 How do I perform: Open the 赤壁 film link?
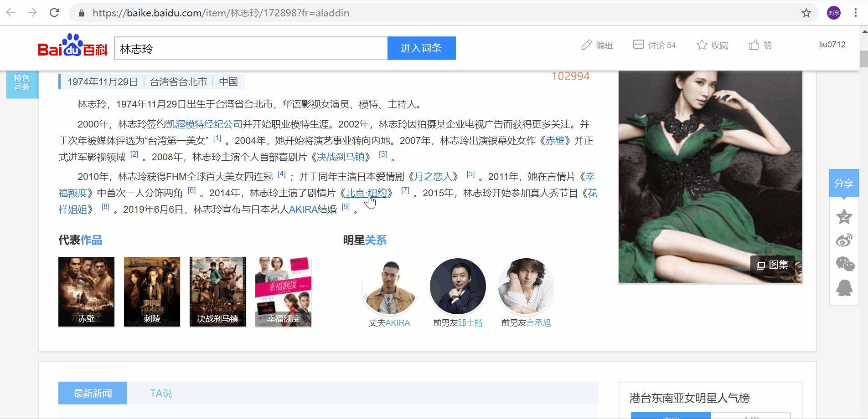[x=556, y=141]
